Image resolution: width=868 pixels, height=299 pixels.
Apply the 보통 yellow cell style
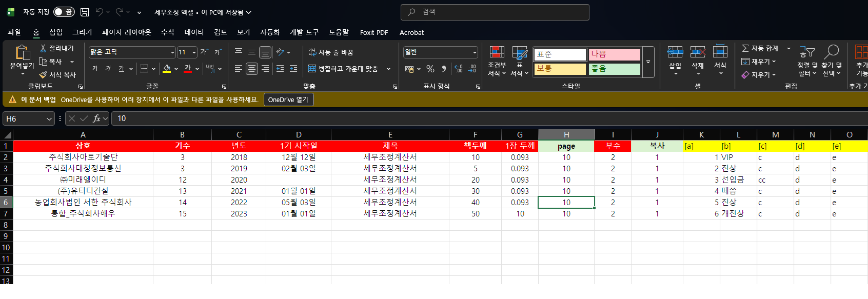coord(560,69)
